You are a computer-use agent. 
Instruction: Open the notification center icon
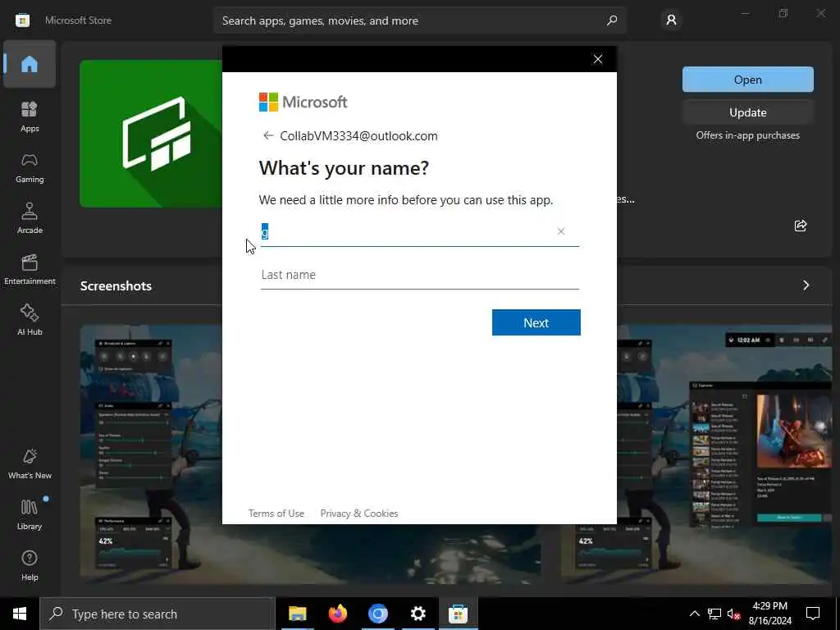(x=813, y=614)
